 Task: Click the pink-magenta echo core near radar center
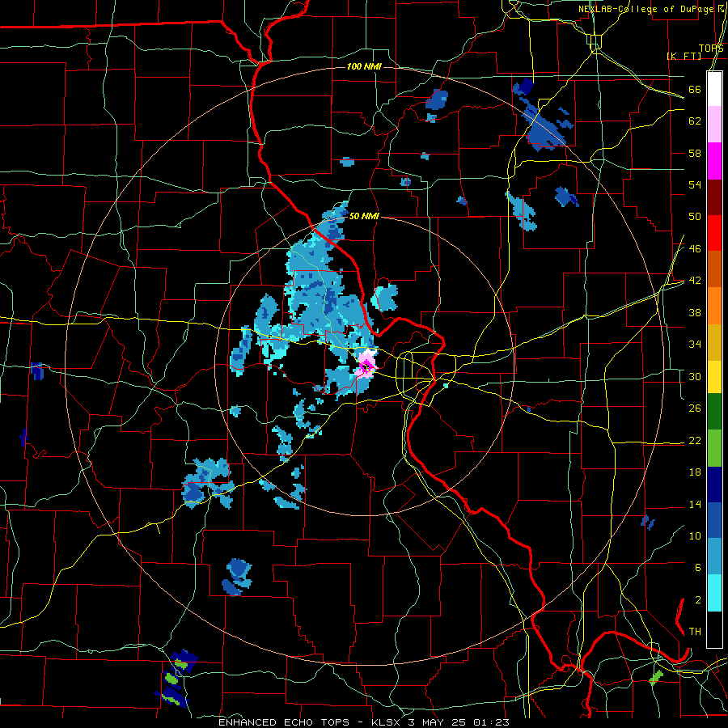(366, 364)
